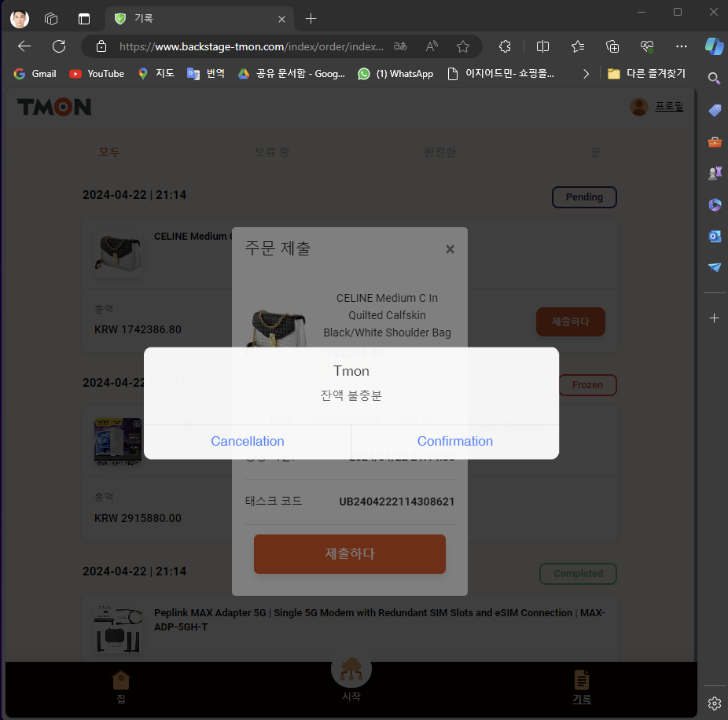Open the paper plane sidebar icon
The image size is (728, 720).
coord(715,267)
